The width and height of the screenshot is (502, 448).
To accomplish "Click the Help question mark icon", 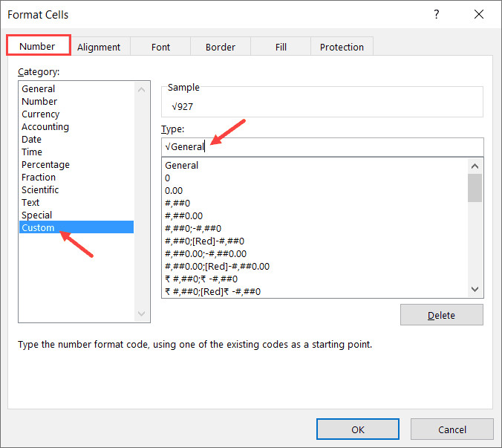I will click(x=437, y=14).
